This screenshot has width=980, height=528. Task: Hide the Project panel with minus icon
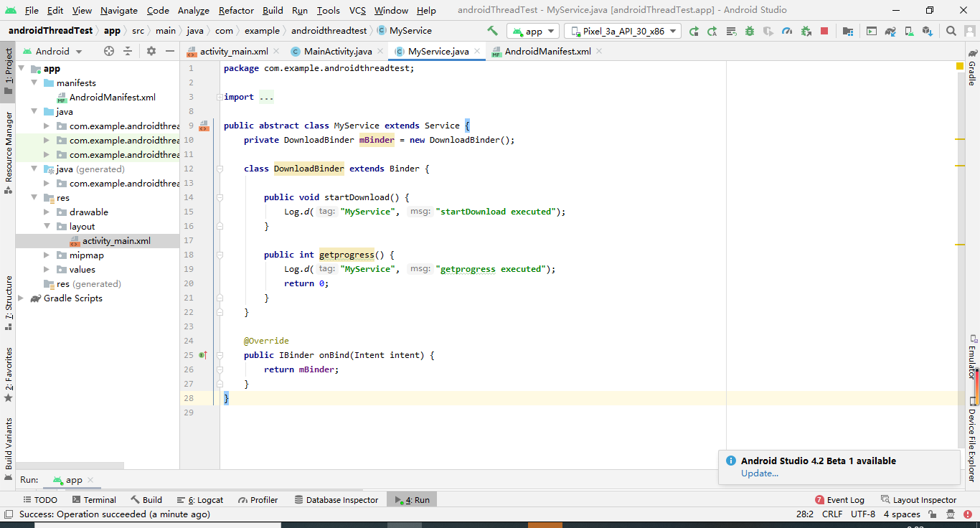coord(170,51)
